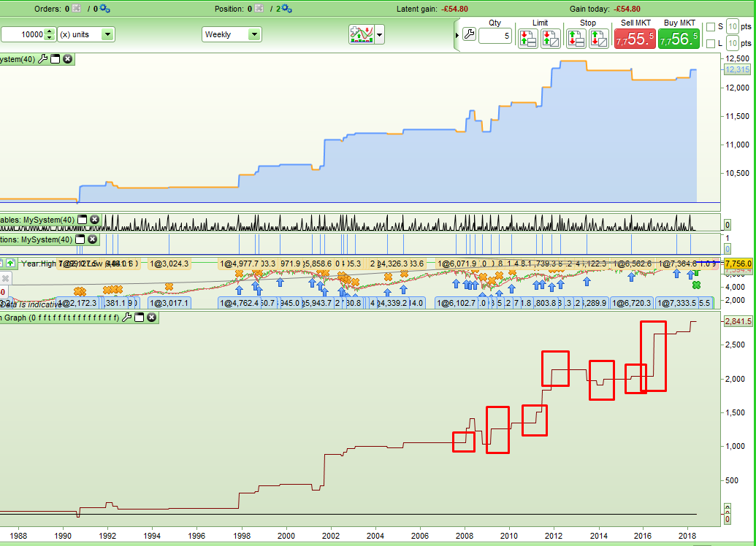Detach the MySystem(40) panel window icon
Screen dimensions: 756x546
click(55, 58)
